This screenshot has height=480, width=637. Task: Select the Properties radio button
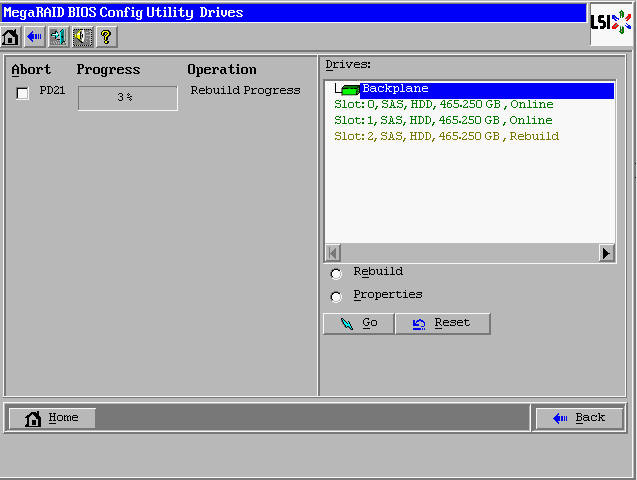coord(336,297)
